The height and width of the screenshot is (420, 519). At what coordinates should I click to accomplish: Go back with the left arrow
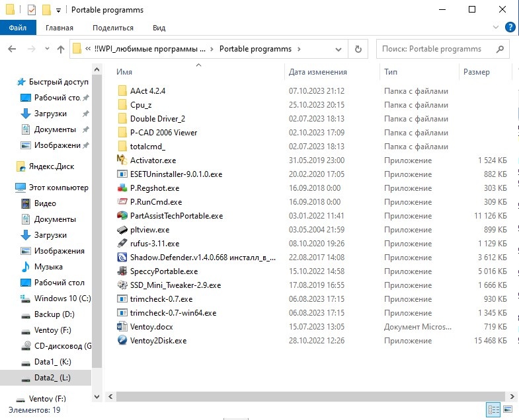12,49
